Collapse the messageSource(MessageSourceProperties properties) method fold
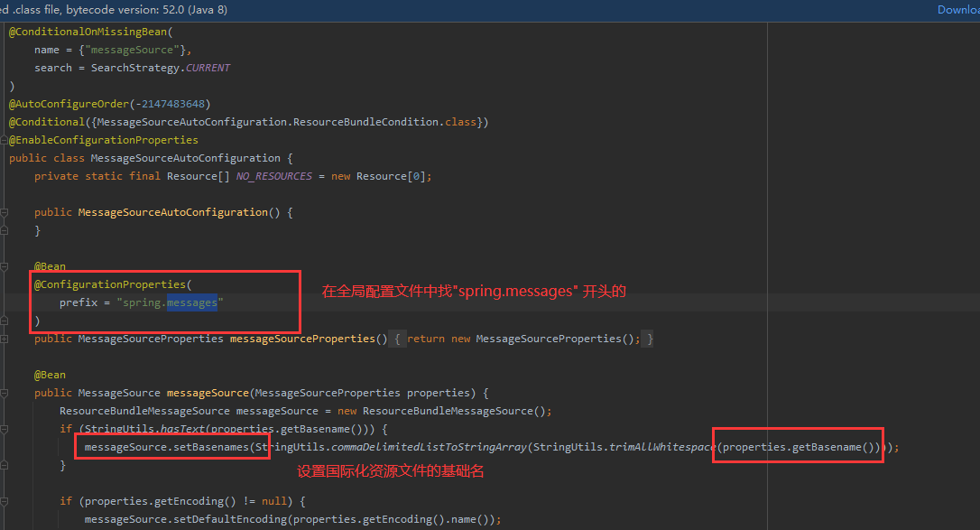Image resolution: width=980 pixels, height=530 pixels. [4, 393]
